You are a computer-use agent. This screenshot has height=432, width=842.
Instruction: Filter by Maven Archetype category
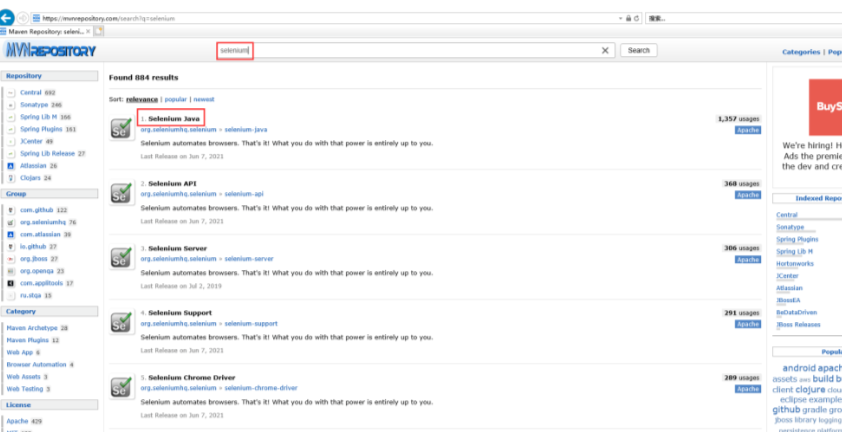coord(32,328)
